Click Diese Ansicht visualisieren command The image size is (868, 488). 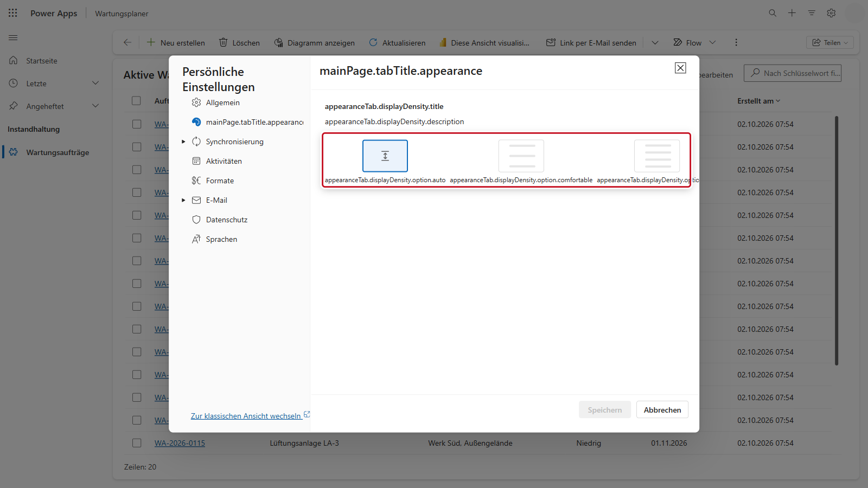(484, 42)
